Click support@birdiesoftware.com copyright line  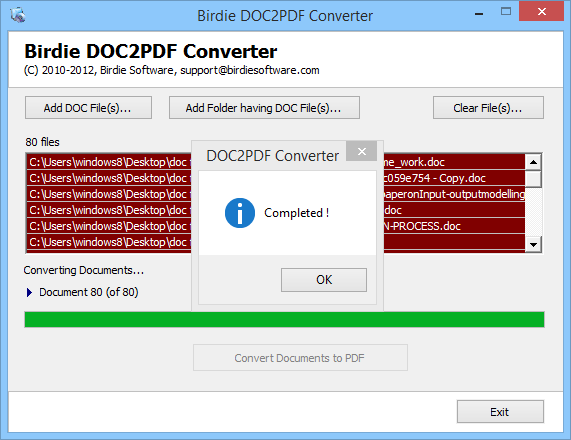coord(172,70)
